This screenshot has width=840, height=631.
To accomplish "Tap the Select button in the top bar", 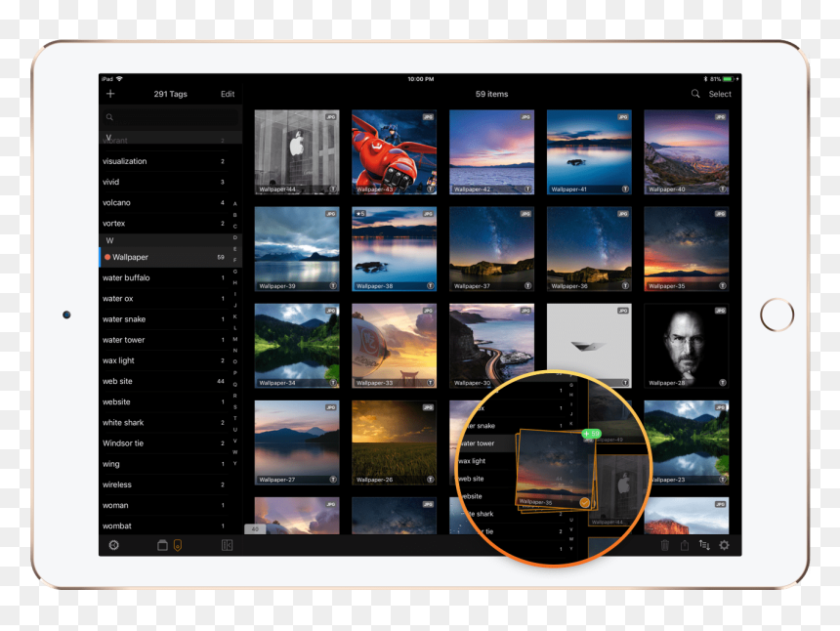I will click(720, 94).
